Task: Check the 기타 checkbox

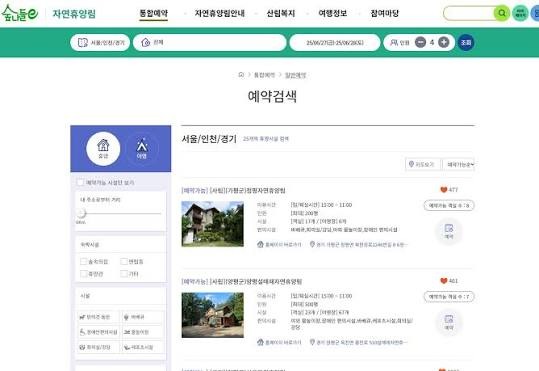Action: click(x=124, y=274)
